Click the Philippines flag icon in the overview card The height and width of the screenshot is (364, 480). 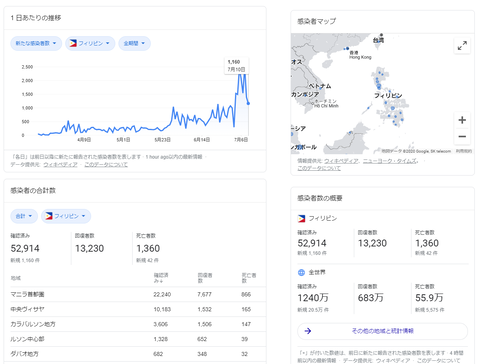[301, 219]
